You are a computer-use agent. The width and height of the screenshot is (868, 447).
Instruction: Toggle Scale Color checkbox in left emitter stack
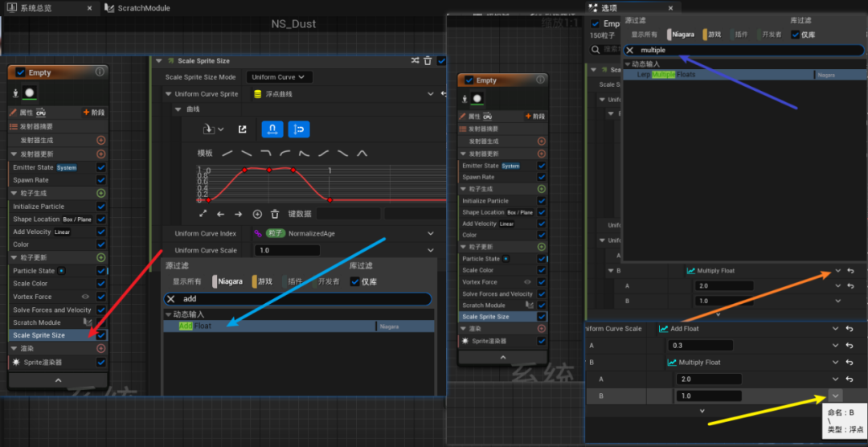[100, 284]
